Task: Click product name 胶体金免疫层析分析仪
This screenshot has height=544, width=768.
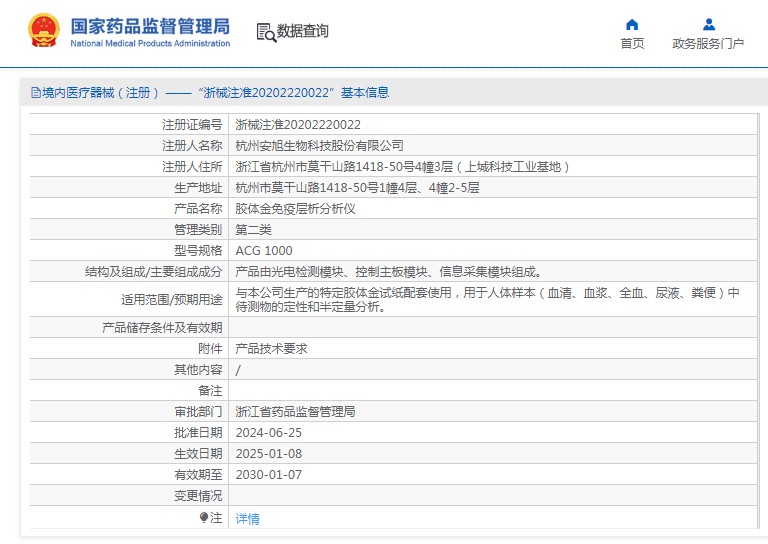Action: (295, 209)
